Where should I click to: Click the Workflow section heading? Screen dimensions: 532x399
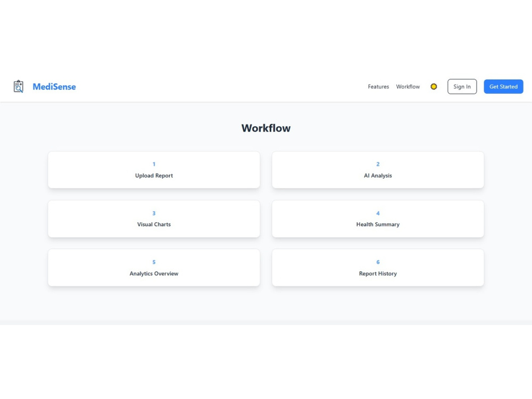pos(266,128)
